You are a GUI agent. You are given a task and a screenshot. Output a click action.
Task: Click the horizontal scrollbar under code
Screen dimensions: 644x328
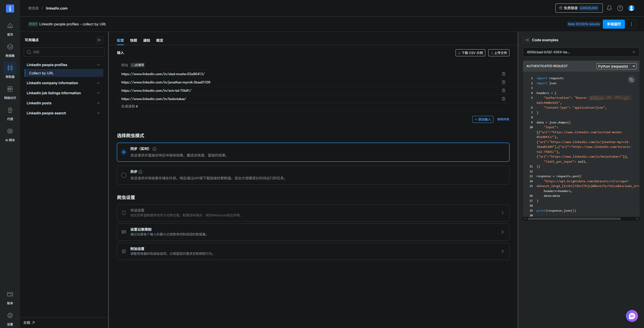[x=573, y=219]
